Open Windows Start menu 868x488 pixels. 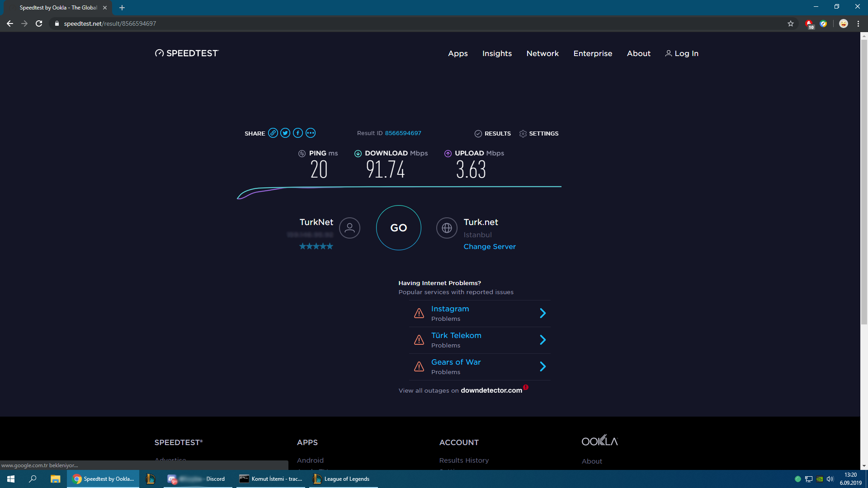(x=11, y=479)
